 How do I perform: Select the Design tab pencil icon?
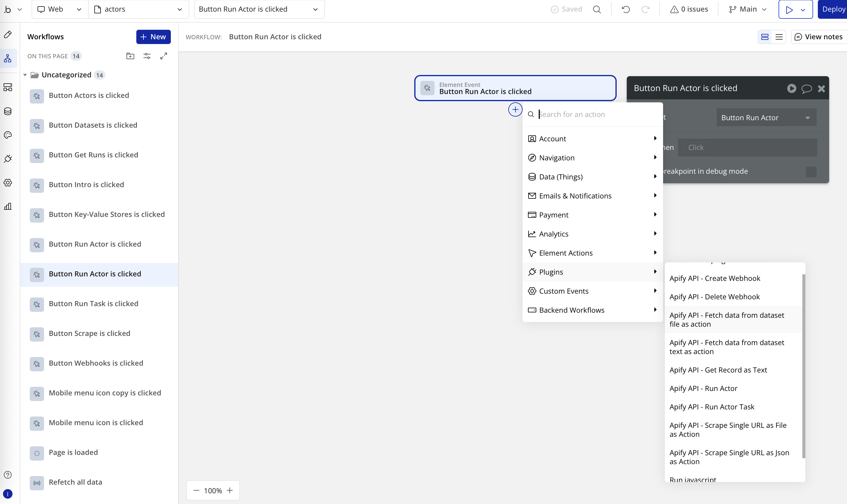tap(8, 34)
